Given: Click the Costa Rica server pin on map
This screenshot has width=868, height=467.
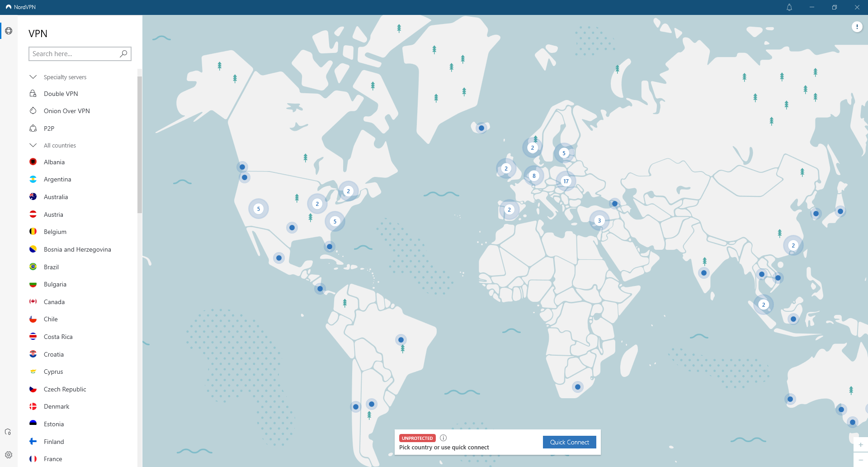Looking at the screenshot, I should (320, 289).
